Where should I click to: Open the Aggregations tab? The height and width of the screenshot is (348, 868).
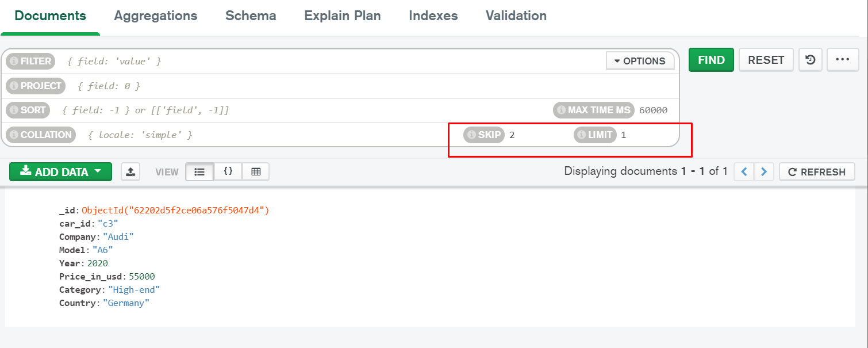pyautogui.click(x=156, y=16)
